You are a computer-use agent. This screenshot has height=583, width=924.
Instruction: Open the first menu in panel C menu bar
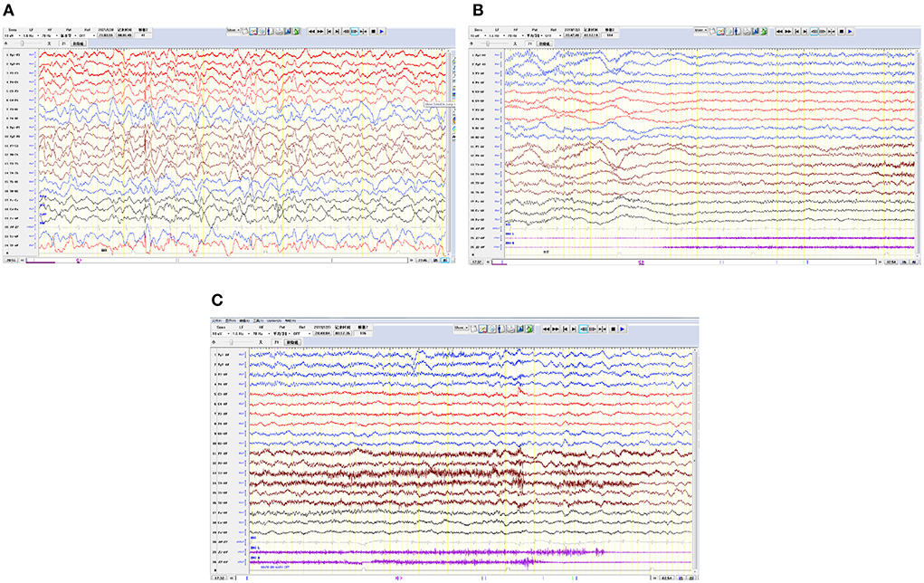tap(216, 320)
